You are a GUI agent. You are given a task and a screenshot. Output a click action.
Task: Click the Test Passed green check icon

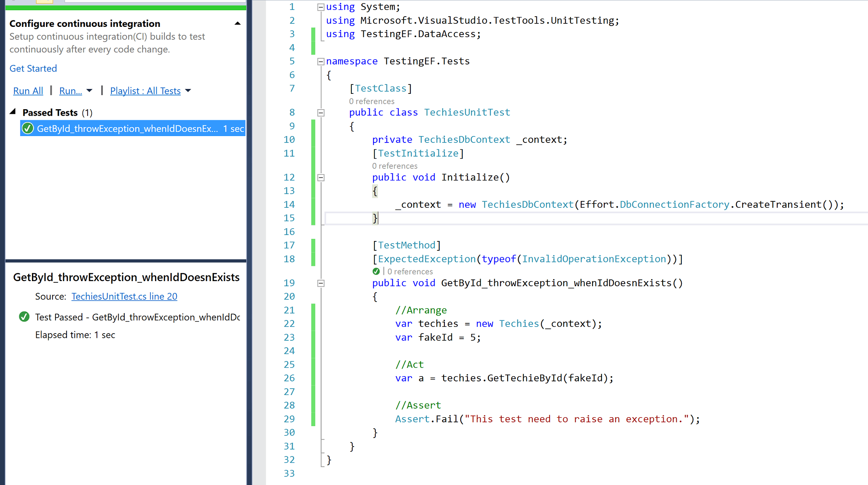(24, 317)
